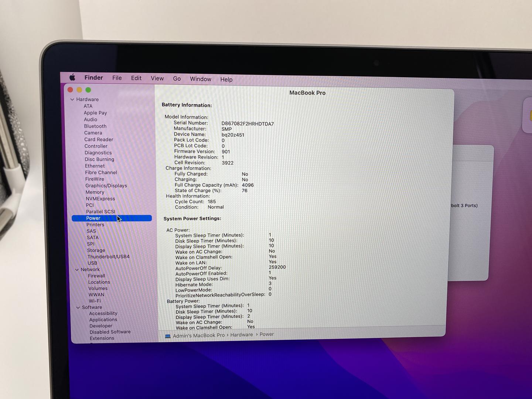Click the Battery Information heading
The image size is (532, 399).
tap(187, 105)
